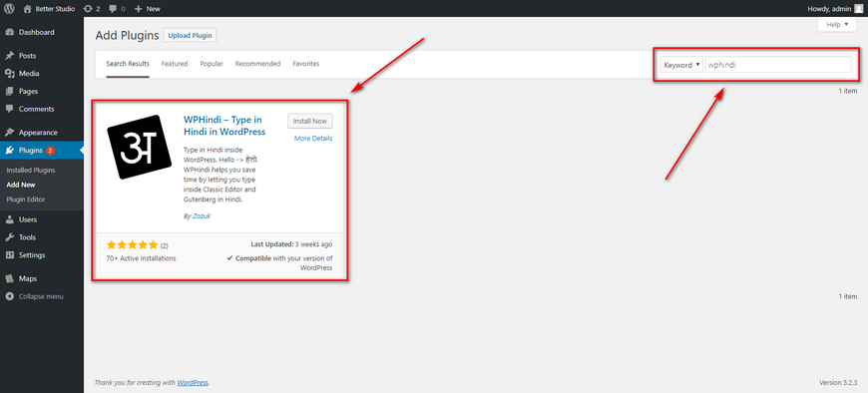This screenshot has width=868, height=393.
Task: Open the Settings menu label
Action: 32,255
